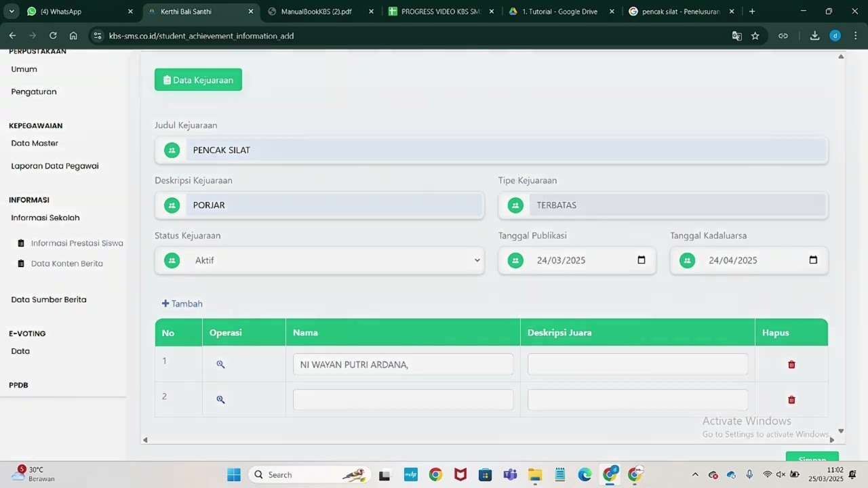Viewport: 868px width, 488px height.
Task: Click the PPDB section heading in the sidebar
Action: pos(18,385)
